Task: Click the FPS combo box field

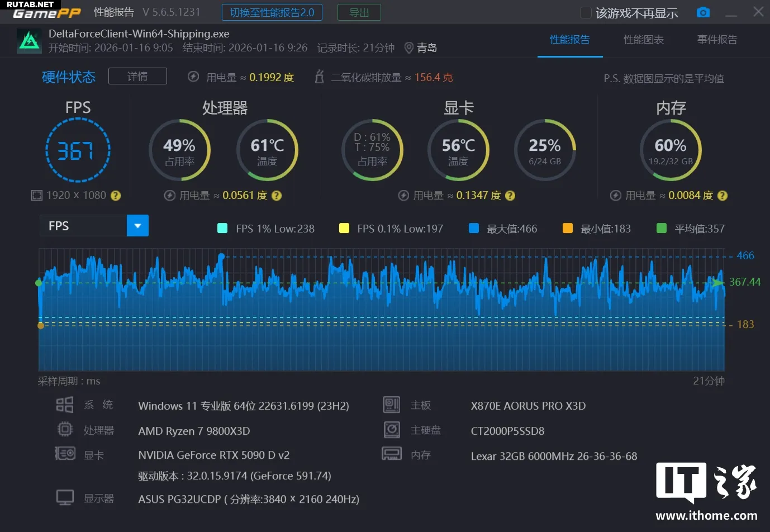Action: [x=84, y=226]
